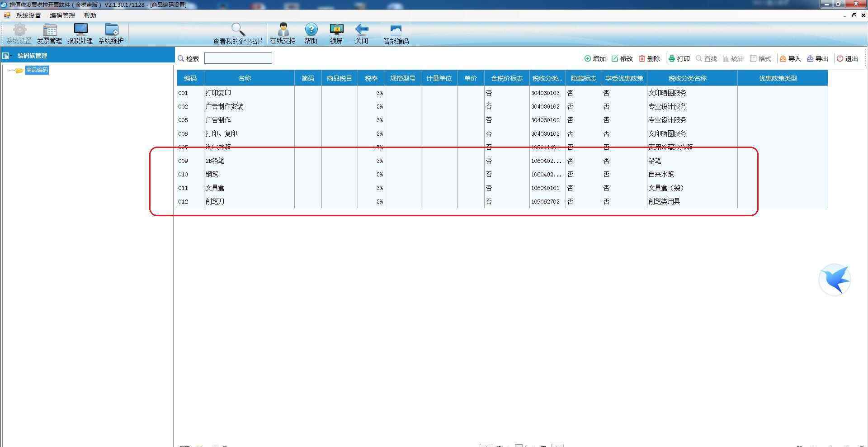This screenshot has height=447, width=868.
Task: Click the 打印 print button
Action: click(679, 59)
